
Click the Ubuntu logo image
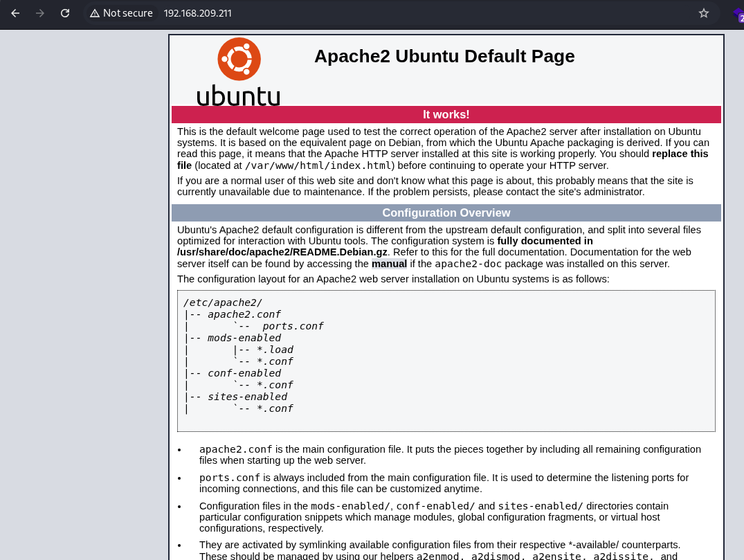(239, 72)
